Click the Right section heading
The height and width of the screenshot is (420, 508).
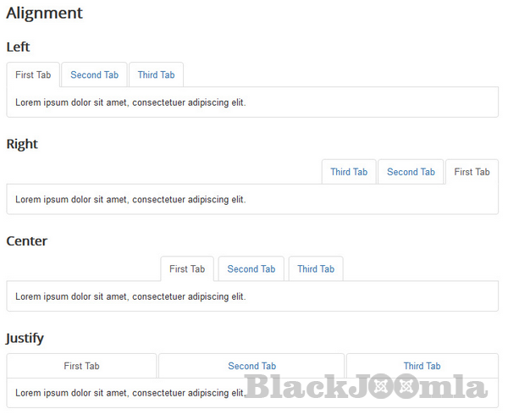(22, 144)
